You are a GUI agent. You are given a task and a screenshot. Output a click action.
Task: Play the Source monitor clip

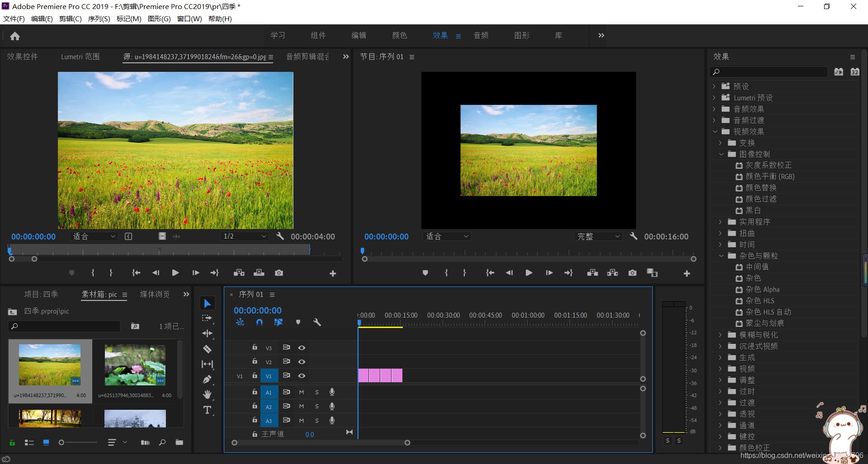pyautogui.click(x=175, y=273)
